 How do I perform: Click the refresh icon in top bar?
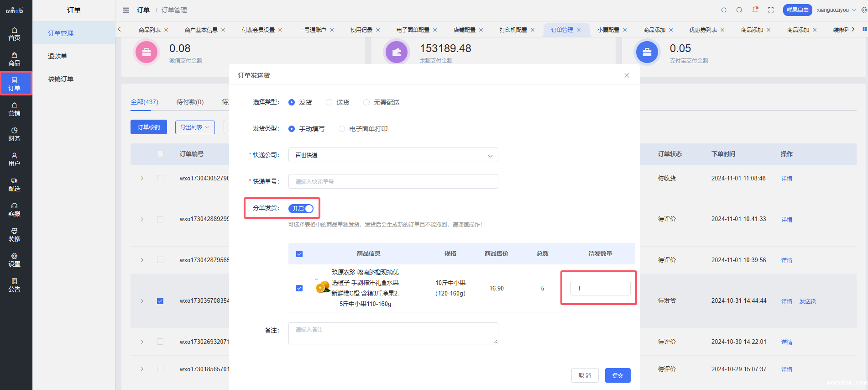(x=723, y=10)
